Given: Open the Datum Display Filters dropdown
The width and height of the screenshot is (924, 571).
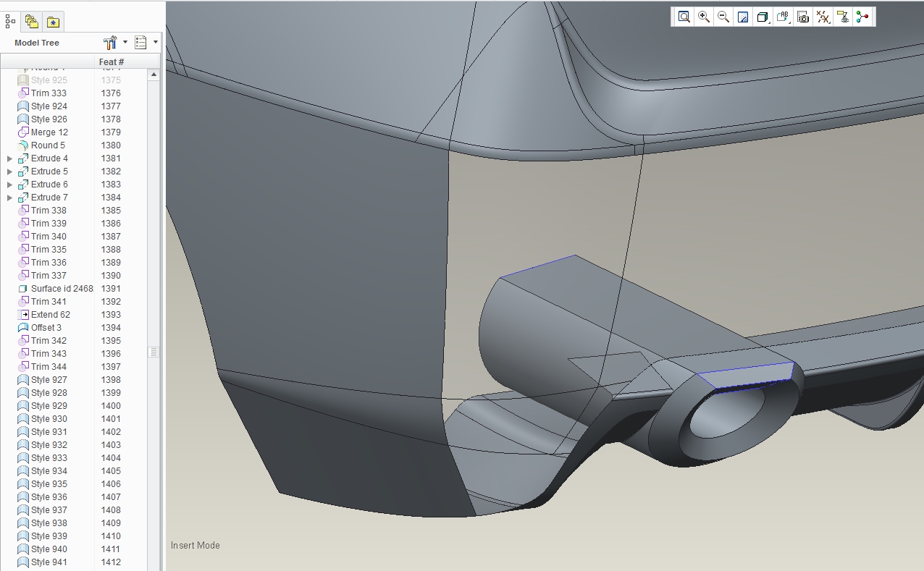Looking at the screenshot, I should [x=823, y=17].
